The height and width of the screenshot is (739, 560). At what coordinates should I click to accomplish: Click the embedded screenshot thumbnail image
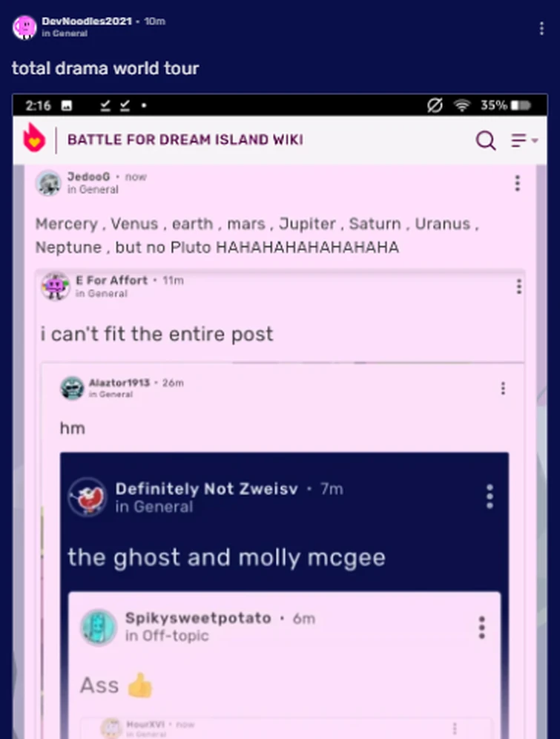(280, 416)
